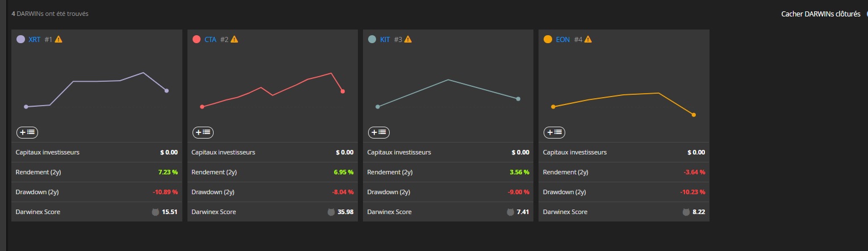Click the warning triangle beside CTA #2
868x251 pixels.
(x=234, y=39)
